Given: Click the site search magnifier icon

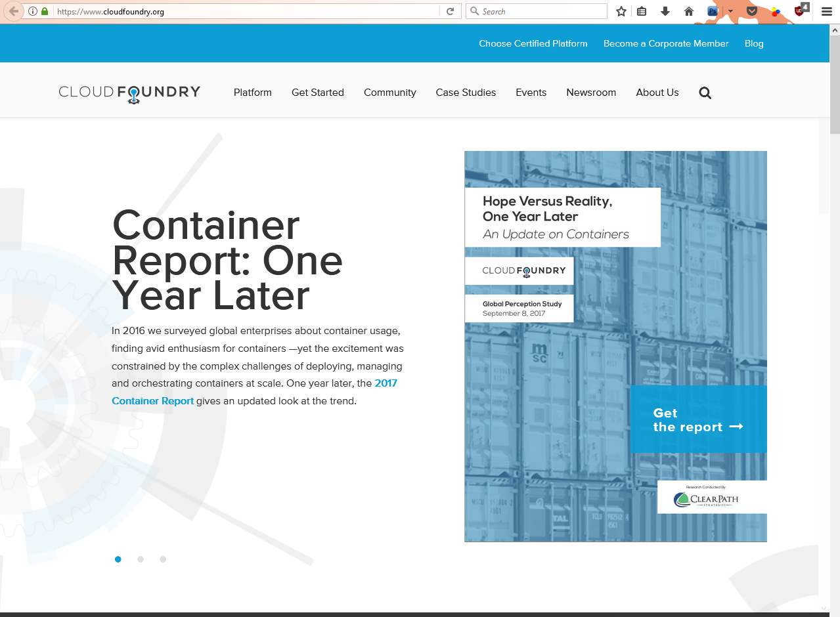Looking at the screenshot, I should 705,93.
